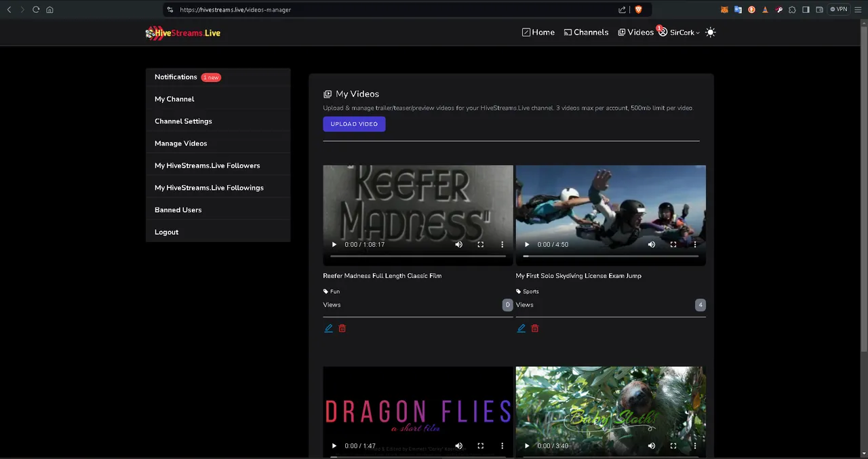Screen dimensions: 868x459
Task: Open Reefer Madness video options menu
Action: tap(502, 245)
